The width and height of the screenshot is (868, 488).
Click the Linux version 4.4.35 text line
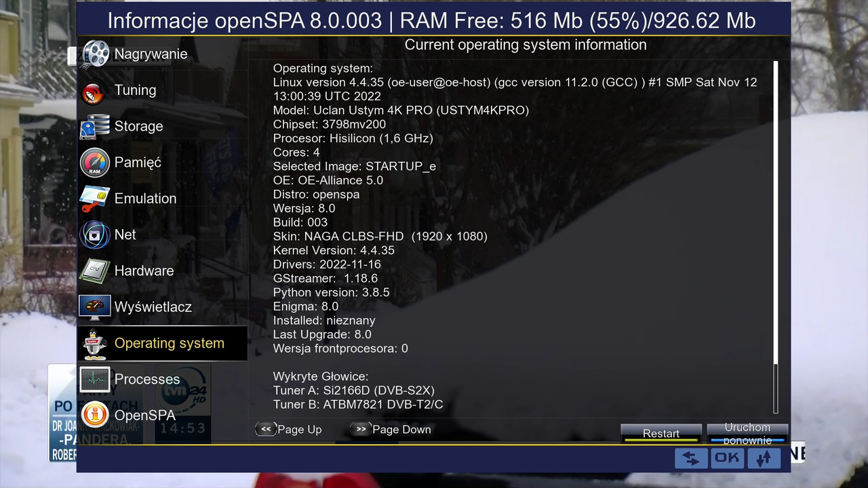coord(515,89)
